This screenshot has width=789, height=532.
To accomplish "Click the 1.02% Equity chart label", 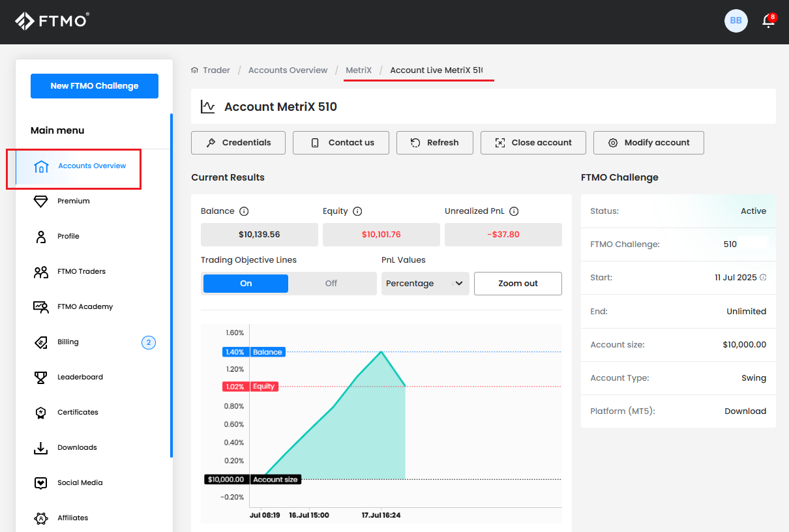I will (x=249, y=387).
